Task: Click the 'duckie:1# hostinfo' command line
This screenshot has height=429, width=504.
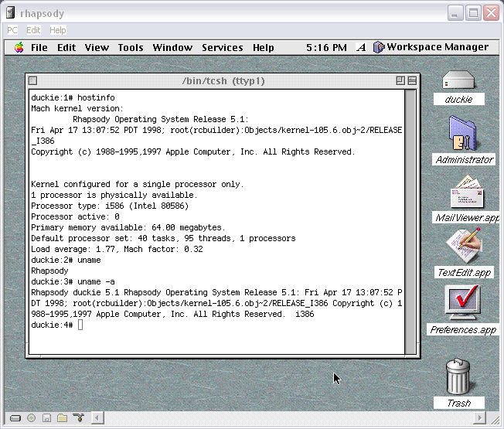Action: (x=73, y=97)
